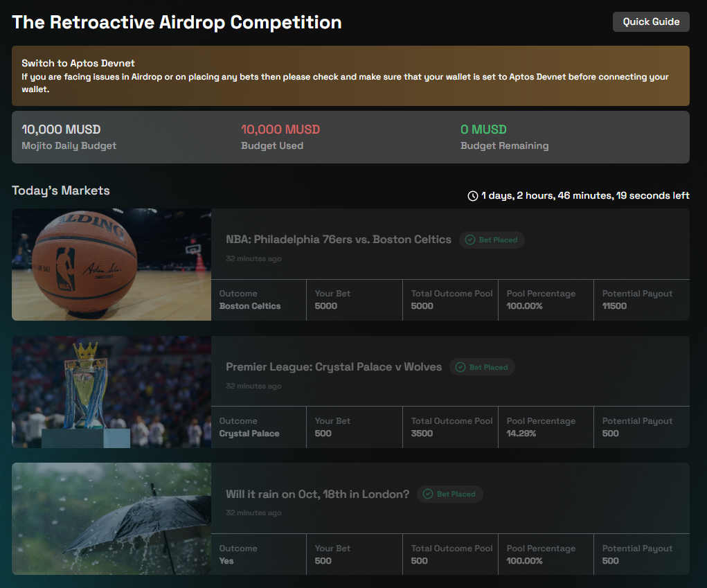This screenshot has height=588, width=707.
Task: Click the Bet Placed badge on London rain market
Action: 449,495
